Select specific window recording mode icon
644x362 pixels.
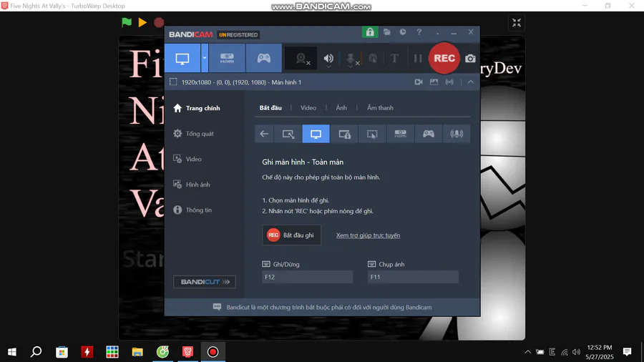pyautogui.click(x=344, y=134)
